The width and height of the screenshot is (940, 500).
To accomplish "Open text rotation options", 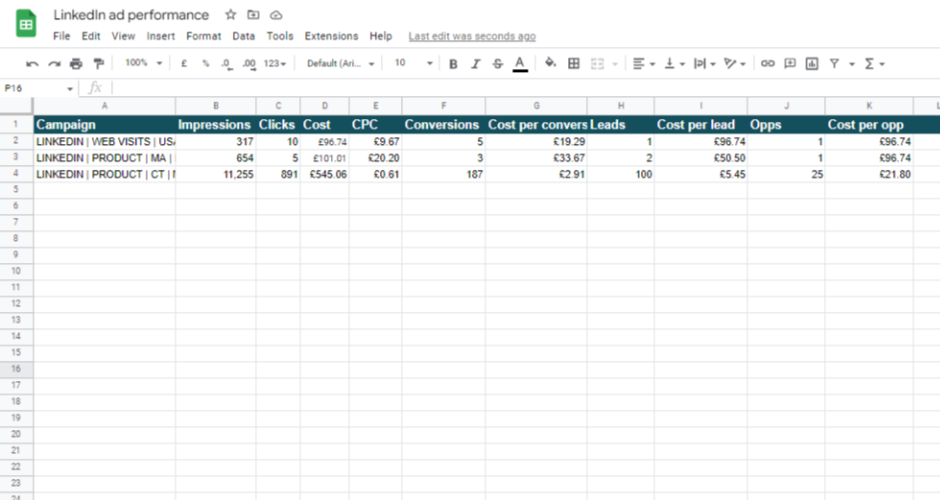I will click(x=734, y=64).
